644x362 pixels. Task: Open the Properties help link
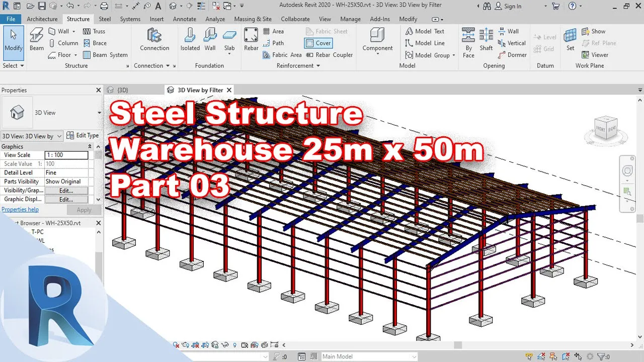[20, 210]
